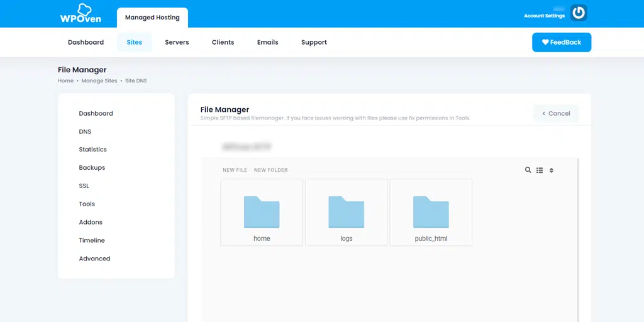Open Account Settings link
This screenshot has height=322, width=644.
click(544, 16)
